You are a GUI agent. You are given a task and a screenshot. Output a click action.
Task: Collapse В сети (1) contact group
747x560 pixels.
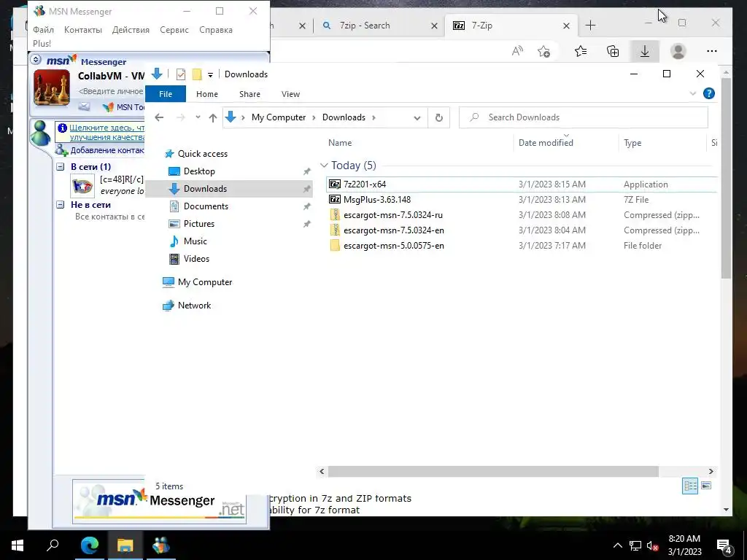point(61,167)
